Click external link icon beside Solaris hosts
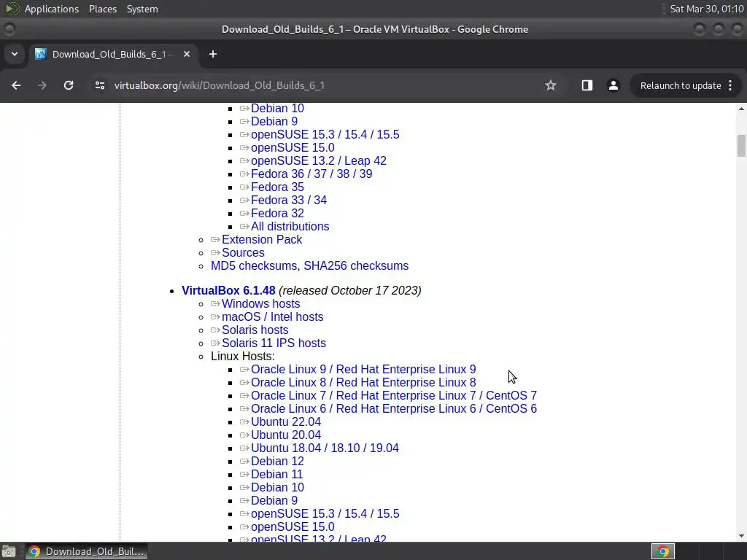 tap(215, 330)
